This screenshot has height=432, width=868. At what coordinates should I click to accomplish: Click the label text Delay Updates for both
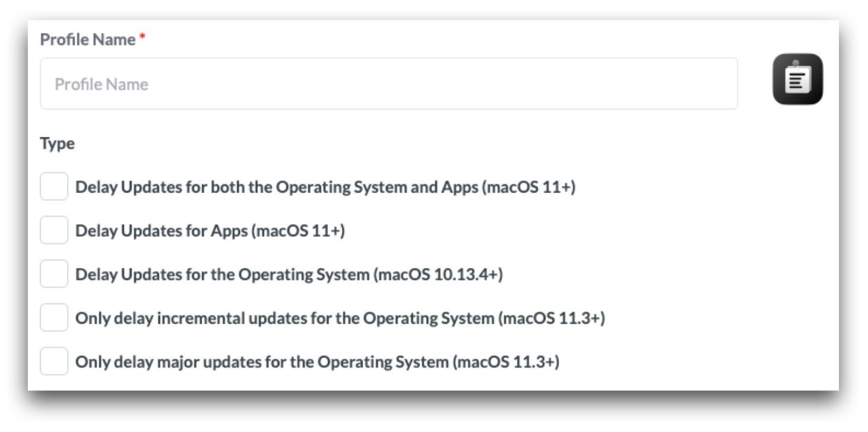point(276,187)
